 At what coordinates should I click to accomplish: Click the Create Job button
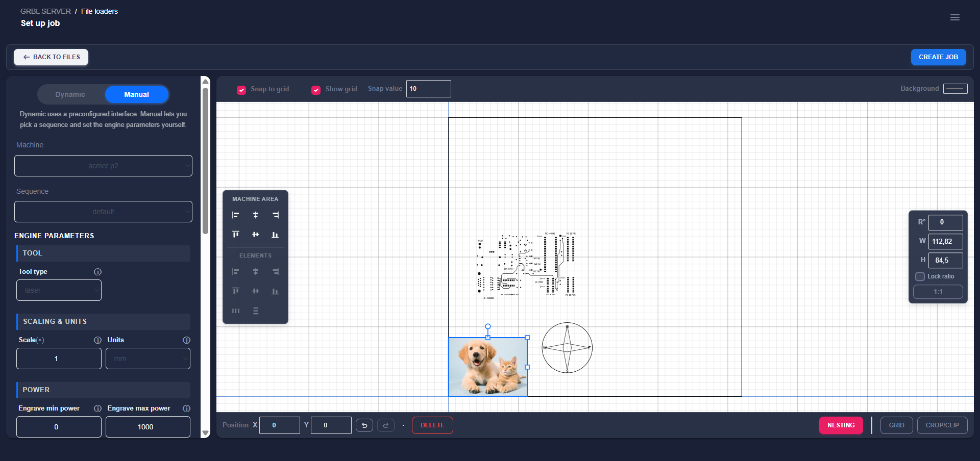click(939, 57)
